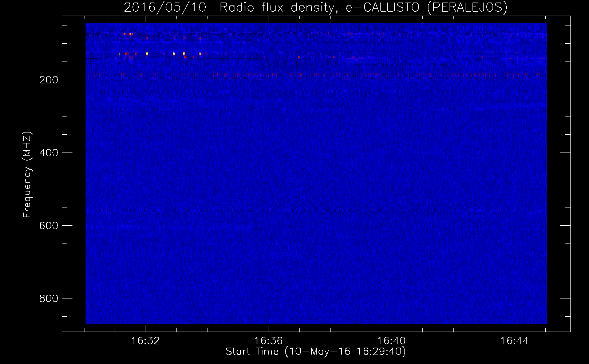Click the Start Time axis label
Screen dimensions: 589x364
point(315,352)
